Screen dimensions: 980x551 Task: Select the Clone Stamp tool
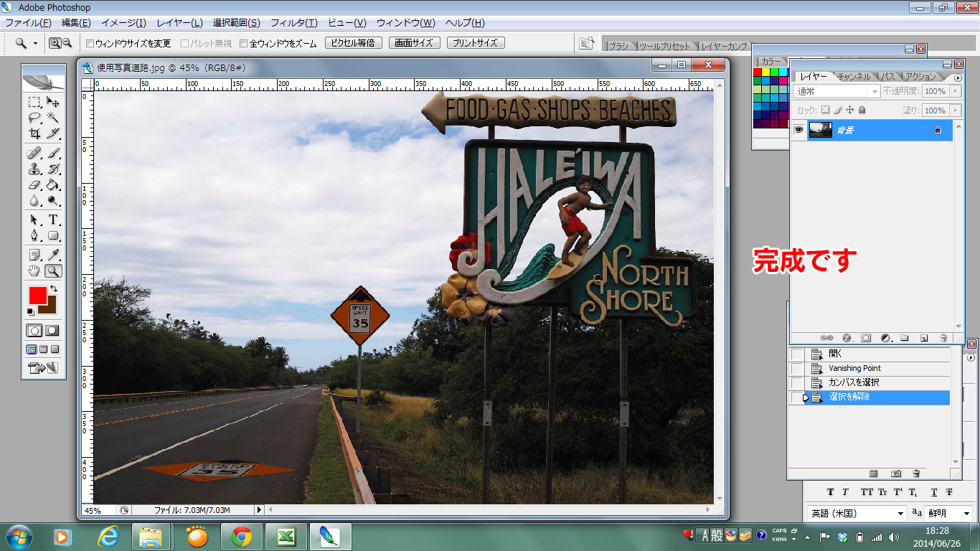(x=34, y=169)
